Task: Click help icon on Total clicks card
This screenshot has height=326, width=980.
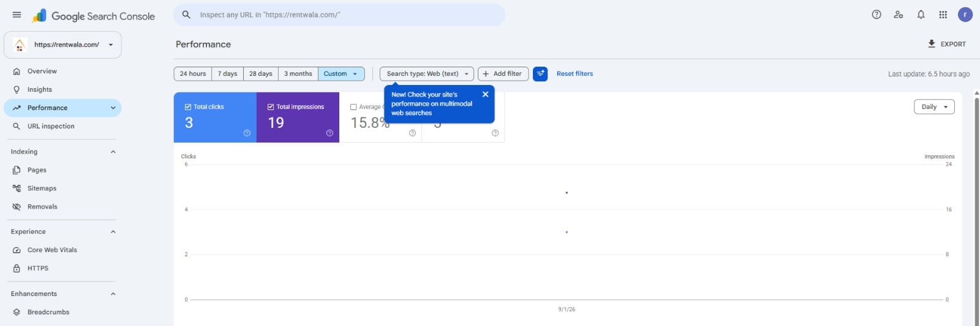Action: coord(247,133)
